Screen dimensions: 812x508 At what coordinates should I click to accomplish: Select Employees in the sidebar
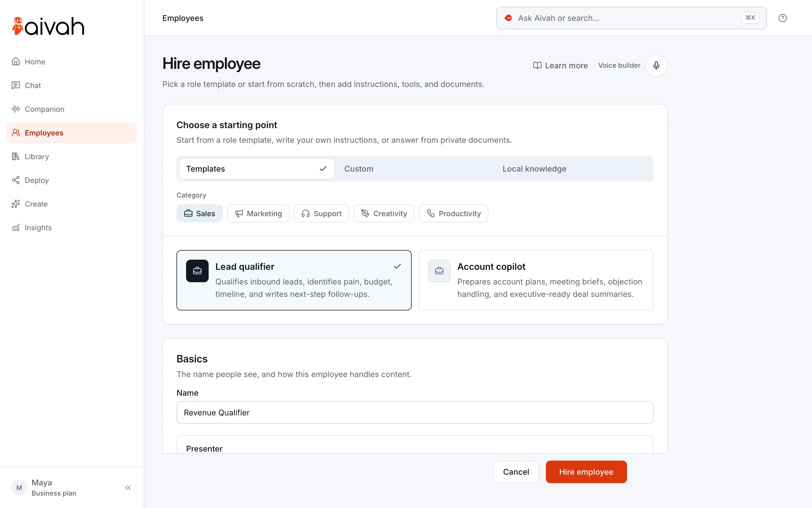tap(72, 133)
